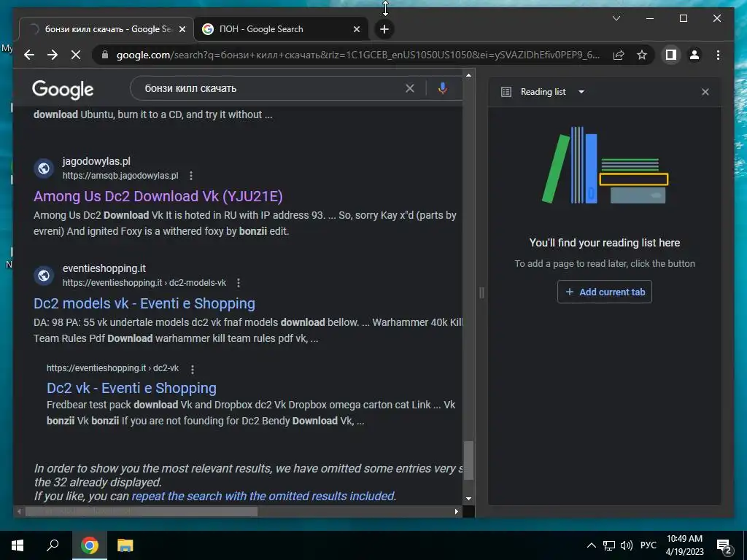This screenshot has height=560, width=747.
Task: Click the eventieshopping.it globe favicon
Action: tap(44, 275)
